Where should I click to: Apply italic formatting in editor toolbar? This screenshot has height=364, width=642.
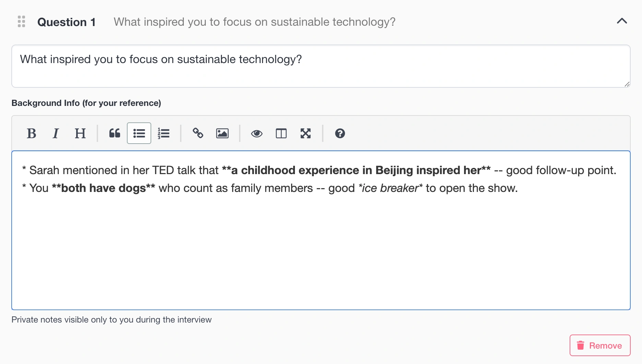56,133
